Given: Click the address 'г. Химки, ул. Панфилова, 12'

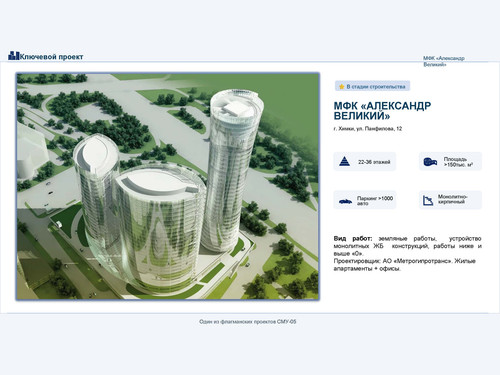Looking at the screenshot, I should (368, 129).
